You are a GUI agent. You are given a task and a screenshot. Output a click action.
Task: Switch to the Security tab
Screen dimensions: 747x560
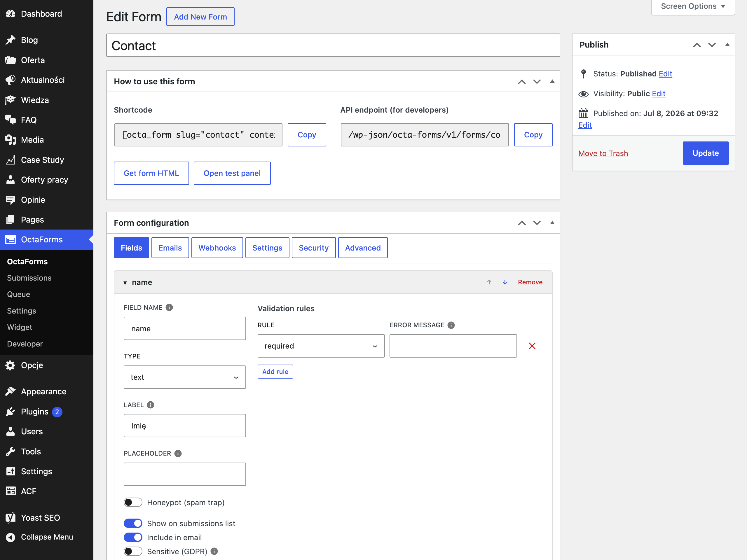(314, 248)
